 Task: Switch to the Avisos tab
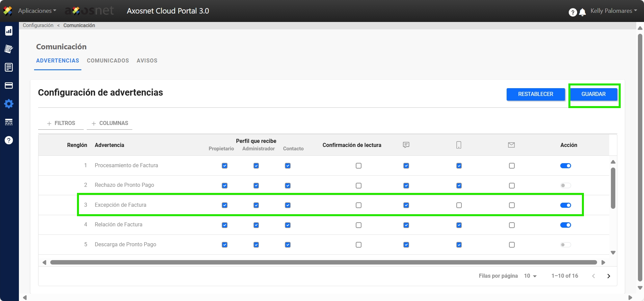click(147, 61)
